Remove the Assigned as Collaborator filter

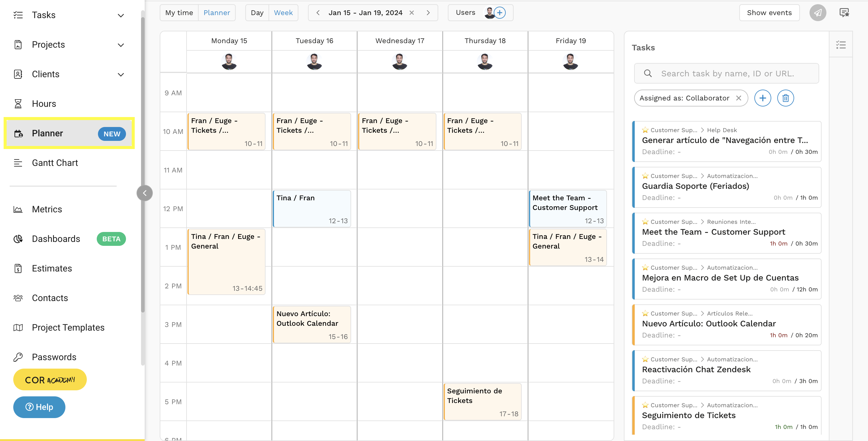738,98
